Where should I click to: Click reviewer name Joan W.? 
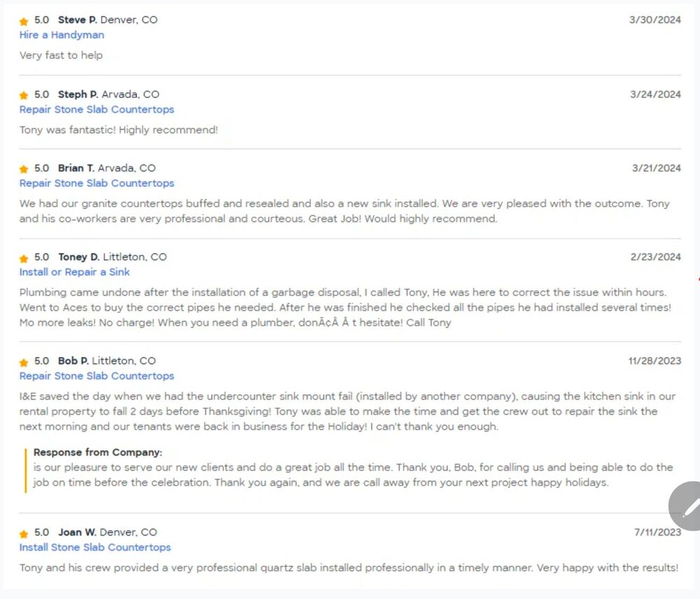point(77,533)
